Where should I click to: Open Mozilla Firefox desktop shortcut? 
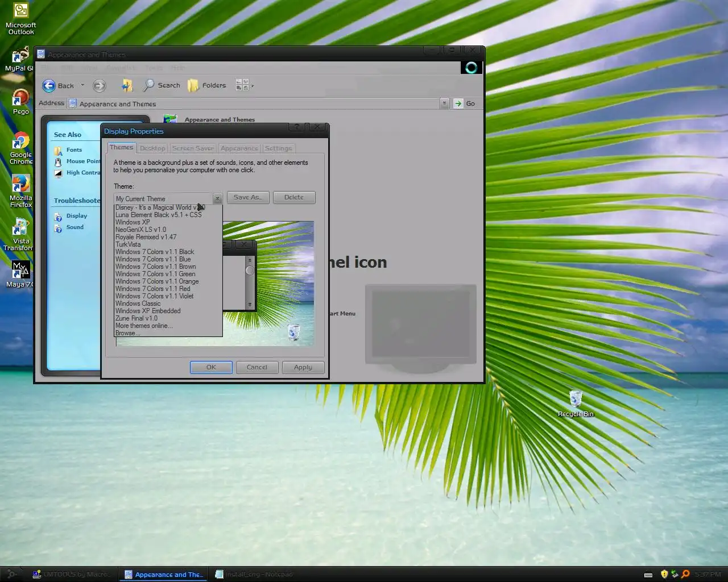(20, 192)
